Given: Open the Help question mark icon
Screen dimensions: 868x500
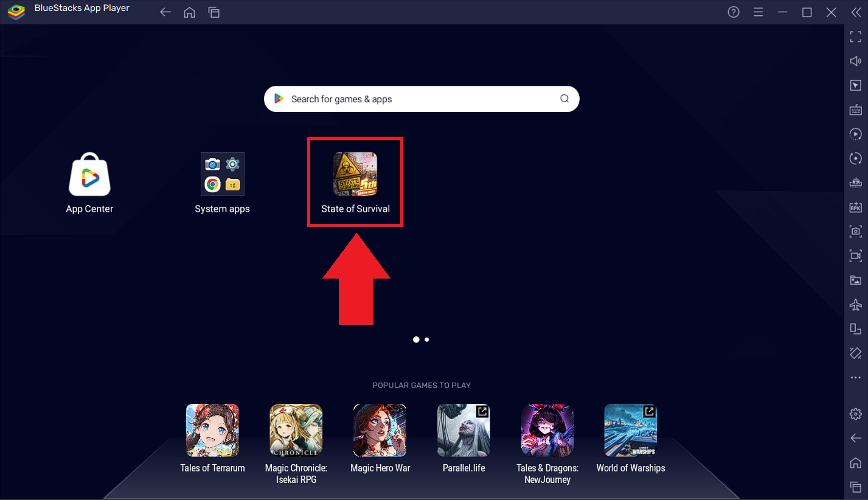Looking at the screenshot, I should coord(734,12).
